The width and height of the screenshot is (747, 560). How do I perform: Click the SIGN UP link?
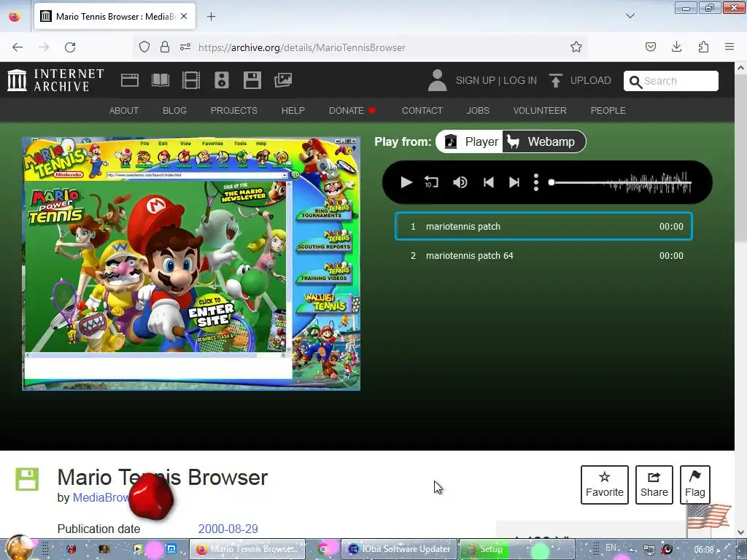475,80
